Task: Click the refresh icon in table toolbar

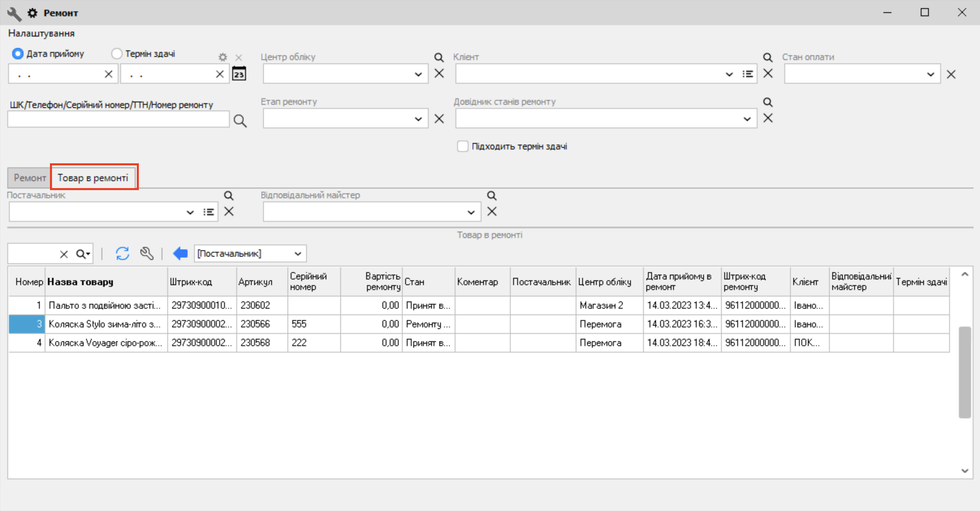Action: point(122,253)
